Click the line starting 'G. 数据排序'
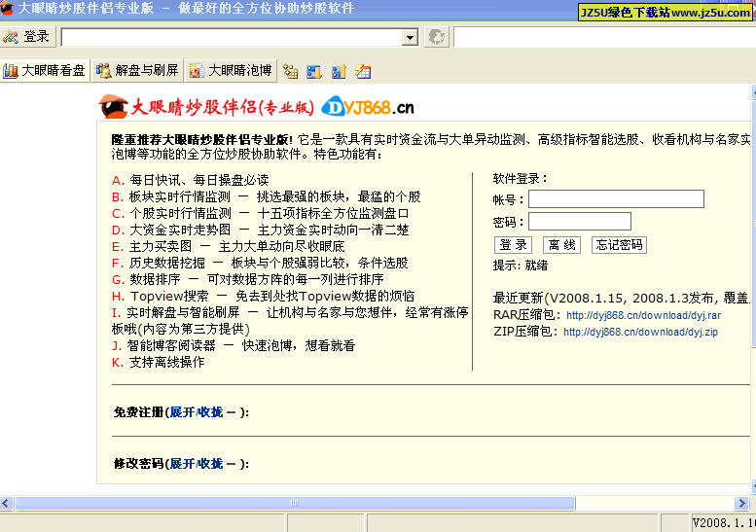The image size is (756, 532). 247,279
